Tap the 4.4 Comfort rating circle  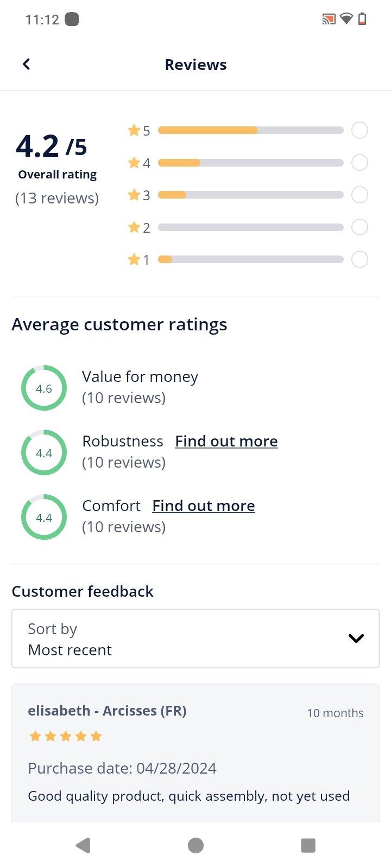pyautogui.click(x=44, y=517)
